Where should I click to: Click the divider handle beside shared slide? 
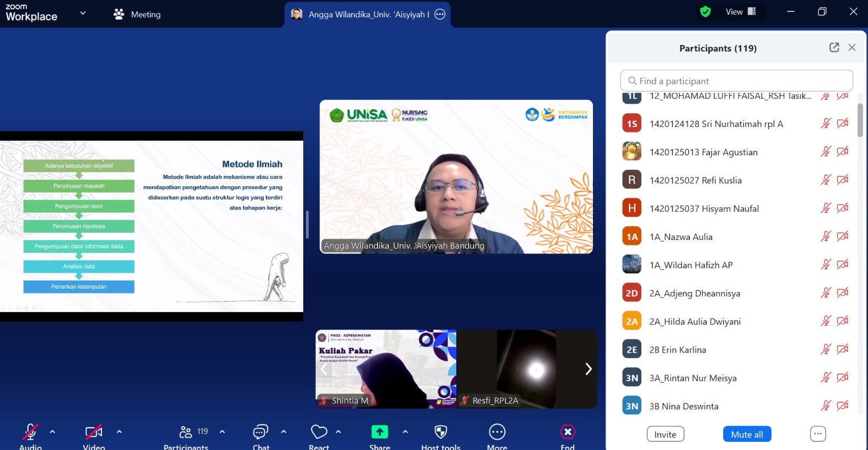(308, 225)
